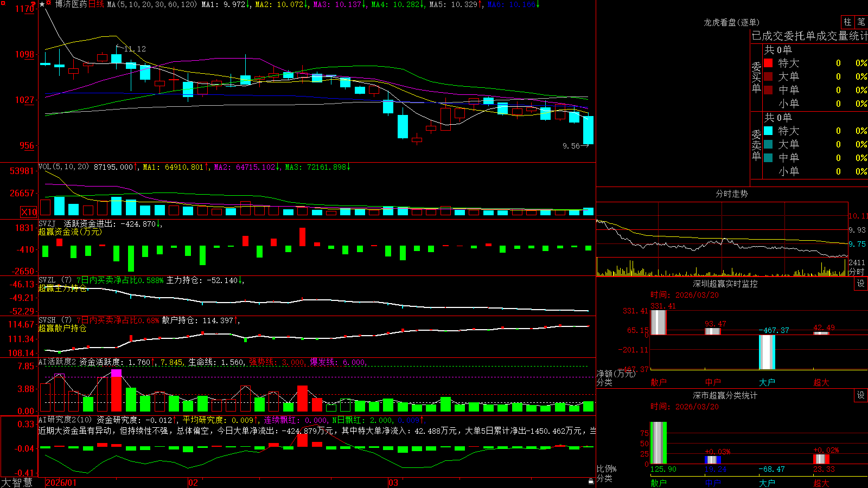Viewport: 868px width, 488px height.
Task: Click the MA5: 10.329 value
Action: pyautogui.click(x=456, y=4)
